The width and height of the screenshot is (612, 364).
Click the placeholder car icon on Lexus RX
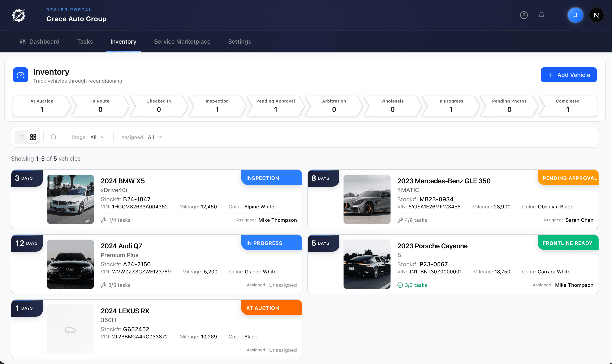[x=70, y=330]
